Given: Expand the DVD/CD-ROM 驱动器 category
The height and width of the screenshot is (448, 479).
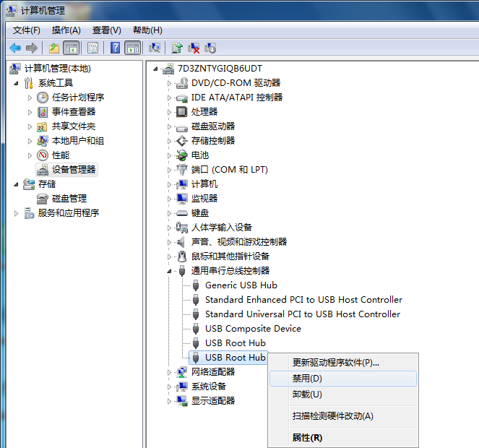Looking at the screenshot, I should click(x=170, y=83).
